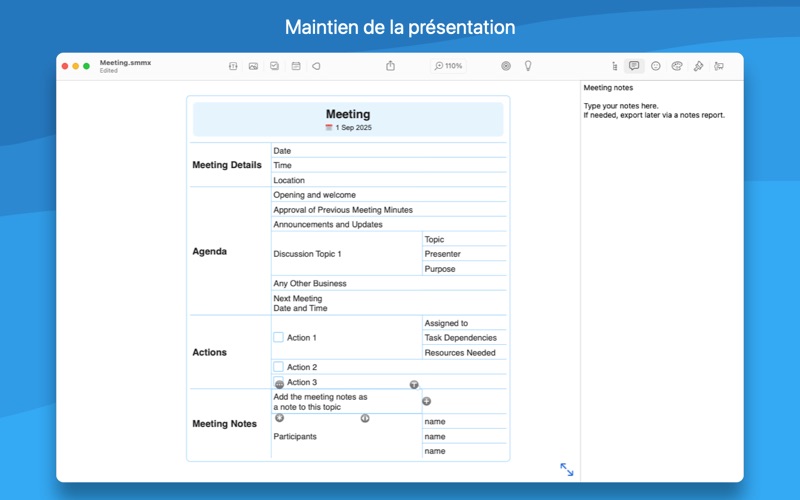Click the Meeting.smmx document title

[x=126, y=63]
